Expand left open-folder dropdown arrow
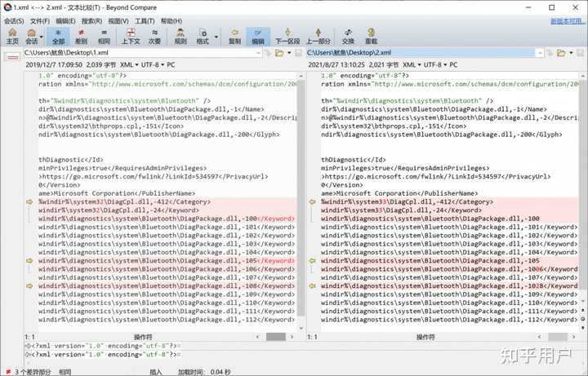This screenshot has height=376, width=588. click(x=289, y=53)
